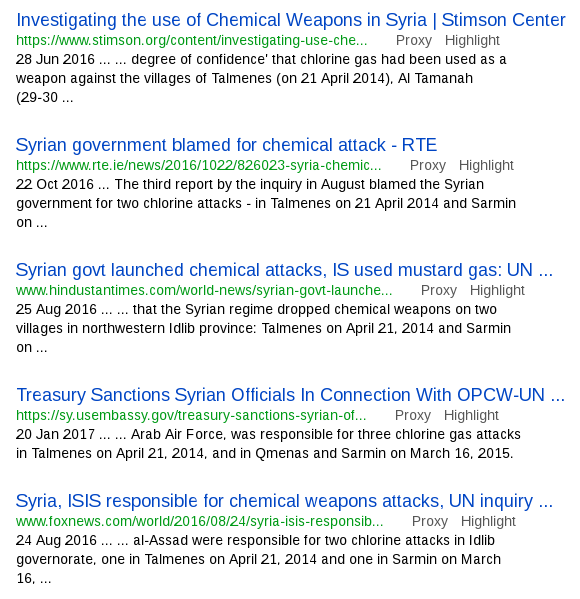
Task: Click the hindustantimes.com green URL
Action: [204, 290]
